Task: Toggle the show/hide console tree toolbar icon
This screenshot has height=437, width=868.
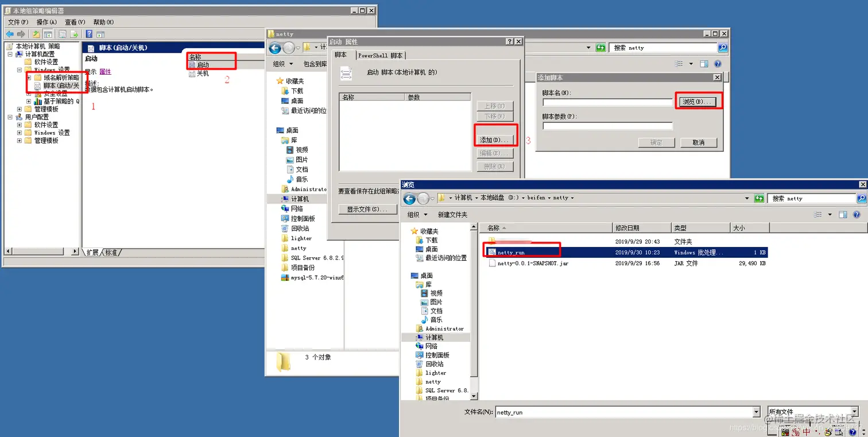Action: pyautogui.click(x=48, y=34)
